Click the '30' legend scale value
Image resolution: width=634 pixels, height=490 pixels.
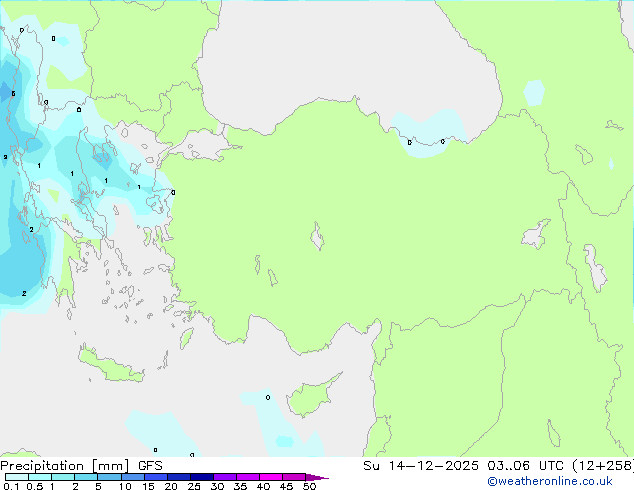(217, 486)
